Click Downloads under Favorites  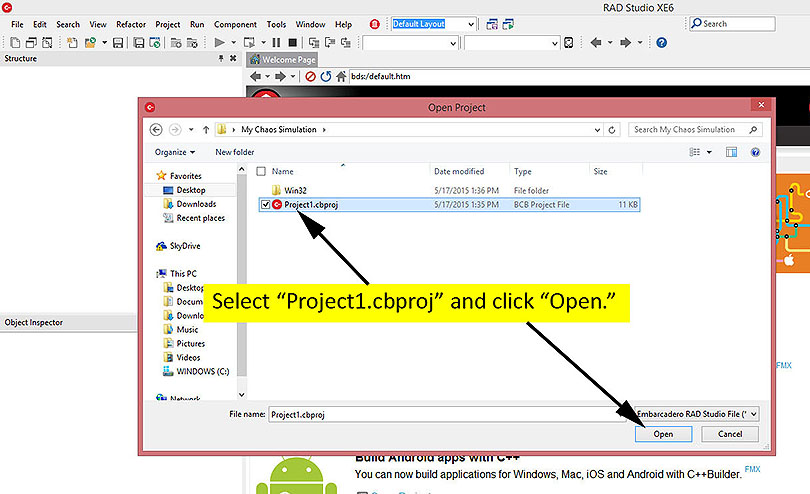(196, 204)
